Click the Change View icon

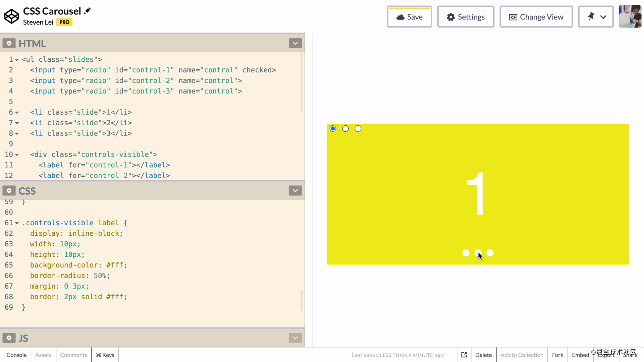tap(513, 17)
